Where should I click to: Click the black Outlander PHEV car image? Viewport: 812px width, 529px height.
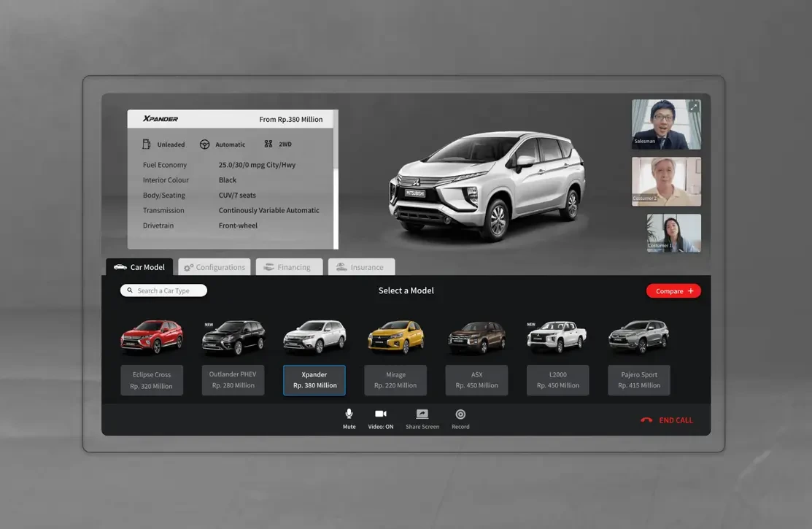[x=233, y=338]
